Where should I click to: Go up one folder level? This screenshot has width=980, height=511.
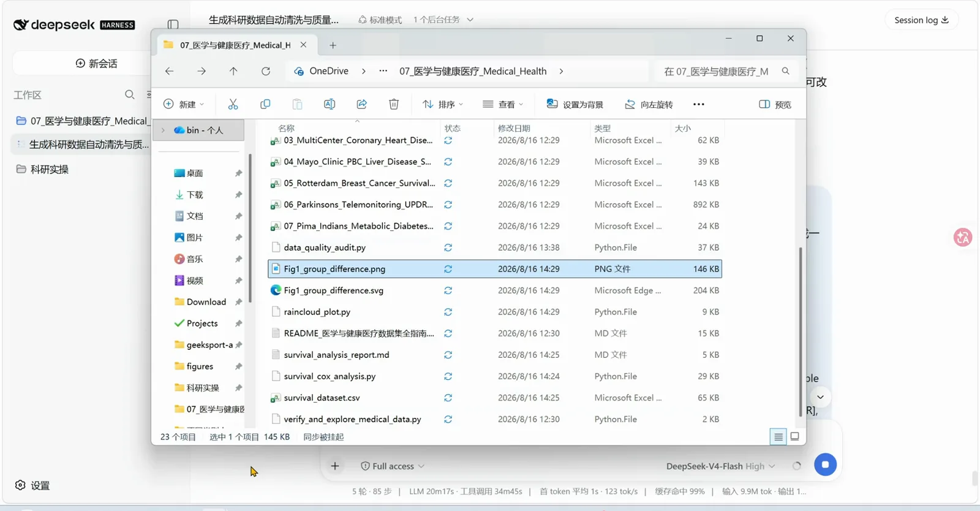[233, 71]
